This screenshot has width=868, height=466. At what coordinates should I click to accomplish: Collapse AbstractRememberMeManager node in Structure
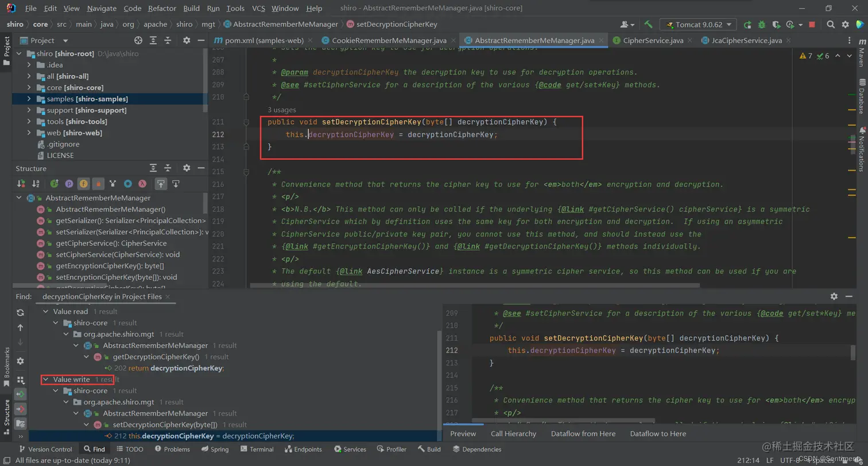(20, 198)
